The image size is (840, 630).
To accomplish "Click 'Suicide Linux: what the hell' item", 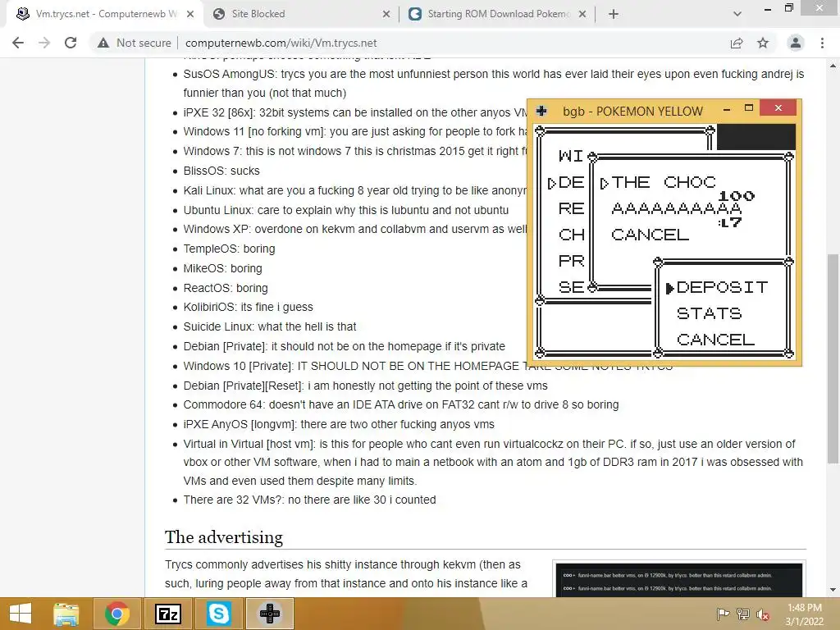I will pos(269,326).
